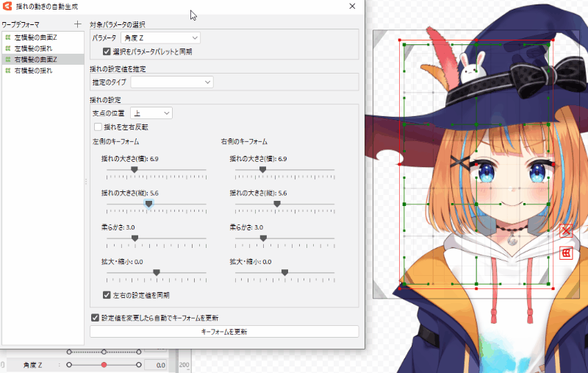This screenshot has height=373, width=588.
Task: Enable the 揺れを左右反転 checkbox
Action: pyautogui.click(x=98, y=127)
